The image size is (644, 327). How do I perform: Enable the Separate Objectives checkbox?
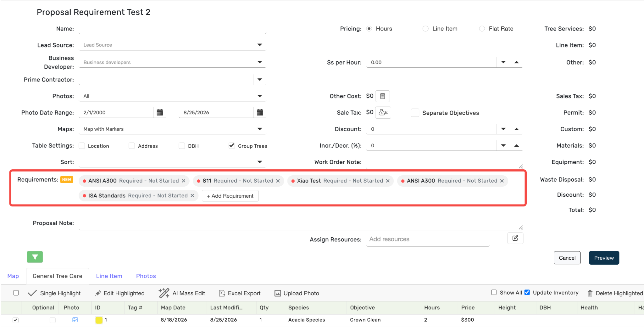coord(415,113)
